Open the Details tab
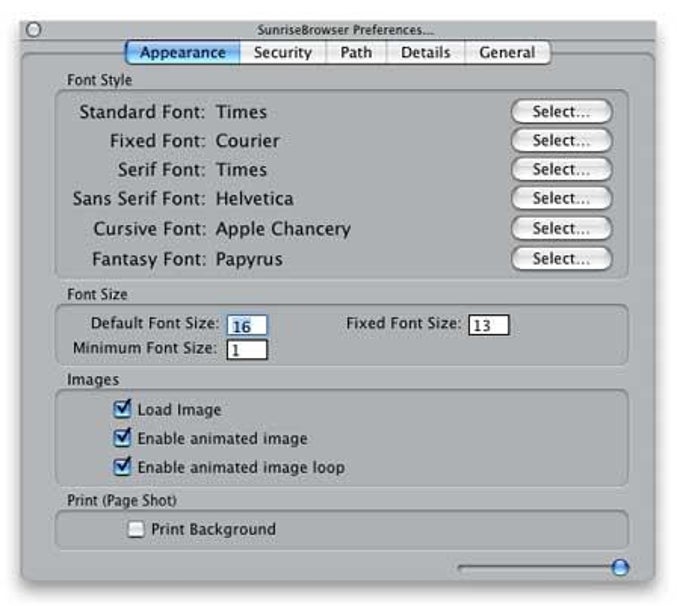This screenshot has height=606, width=680. [425, 53]
